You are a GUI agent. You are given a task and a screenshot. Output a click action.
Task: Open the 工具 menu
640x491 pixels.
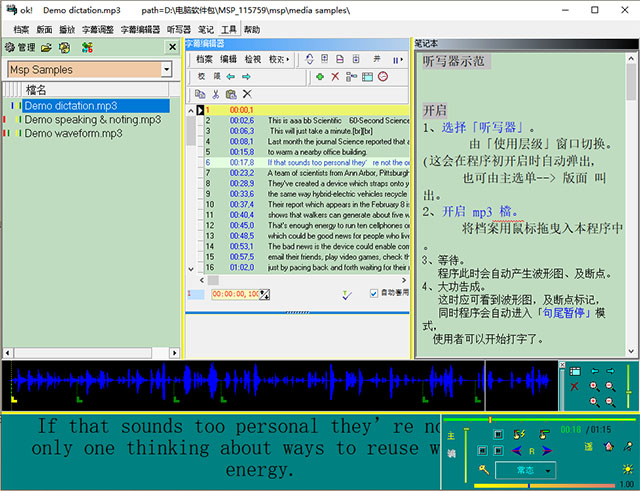click(x=229, y=30)
